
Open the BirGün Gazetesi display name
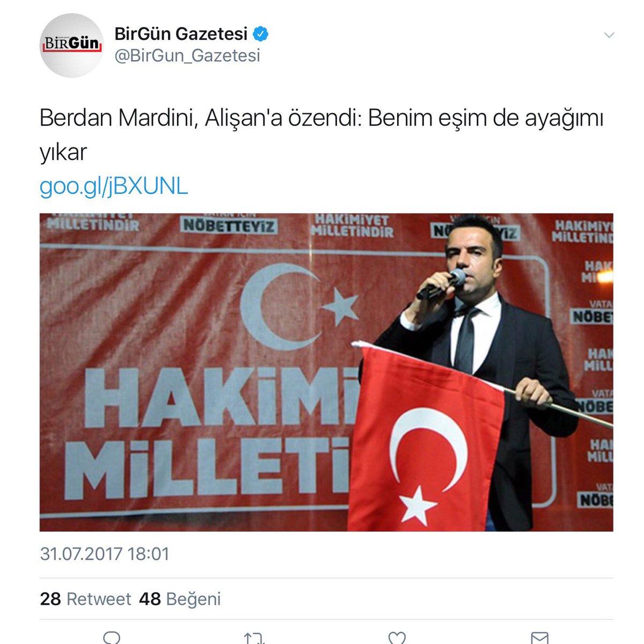tap(181, 34)
